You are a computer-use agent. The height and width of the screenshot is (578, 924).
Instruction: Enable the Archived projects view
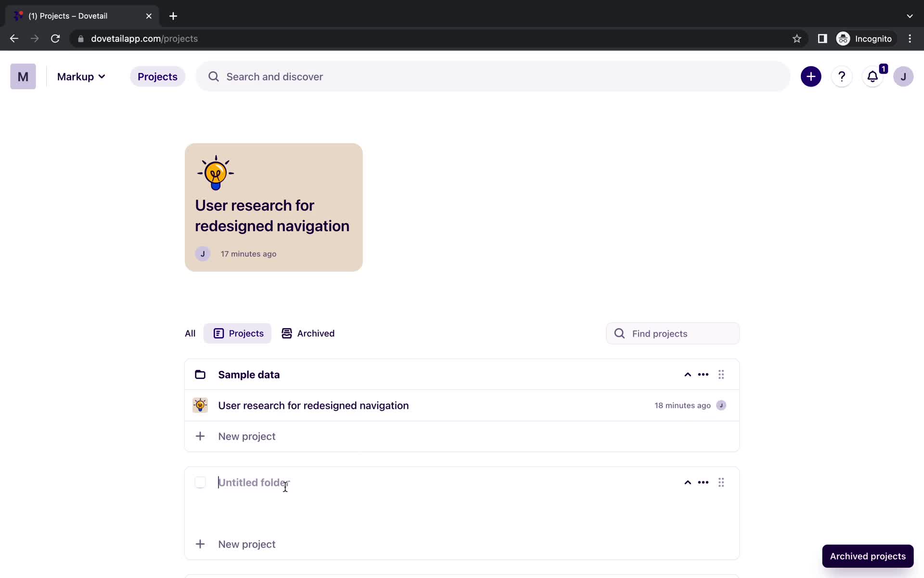coord(868,556)
